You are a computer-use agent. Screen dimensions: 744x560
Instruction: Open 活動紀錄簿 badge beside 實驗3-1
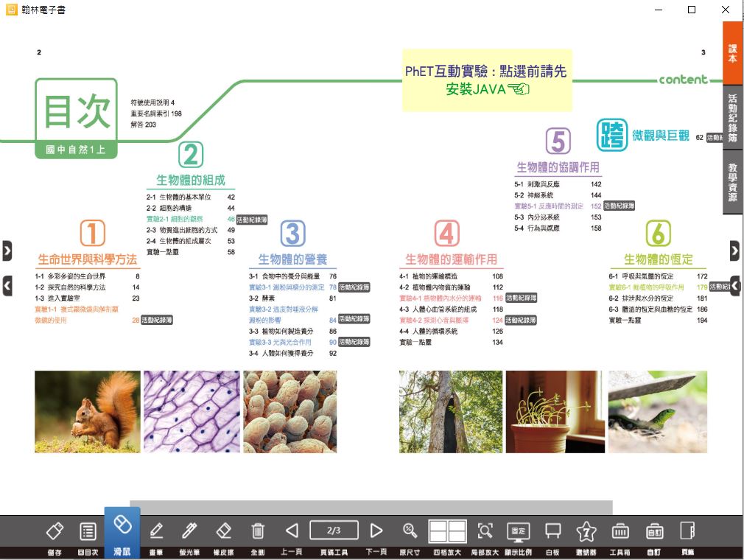point(354,287)
